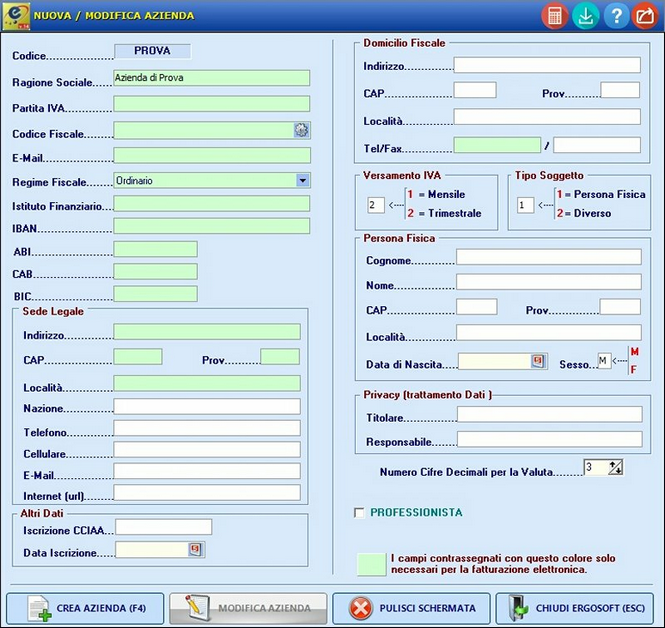Click the decimal digits value field
665x628 pixels.
[596, 467]
